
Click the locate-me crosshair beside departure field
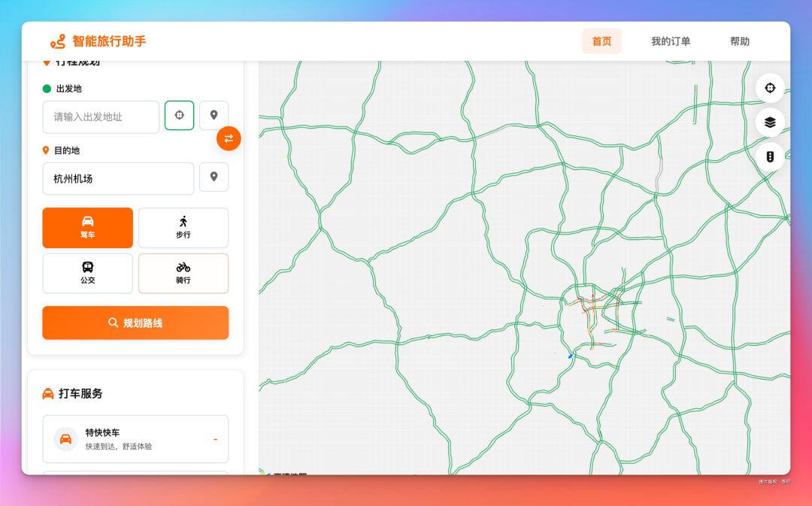tap(179, 116)
